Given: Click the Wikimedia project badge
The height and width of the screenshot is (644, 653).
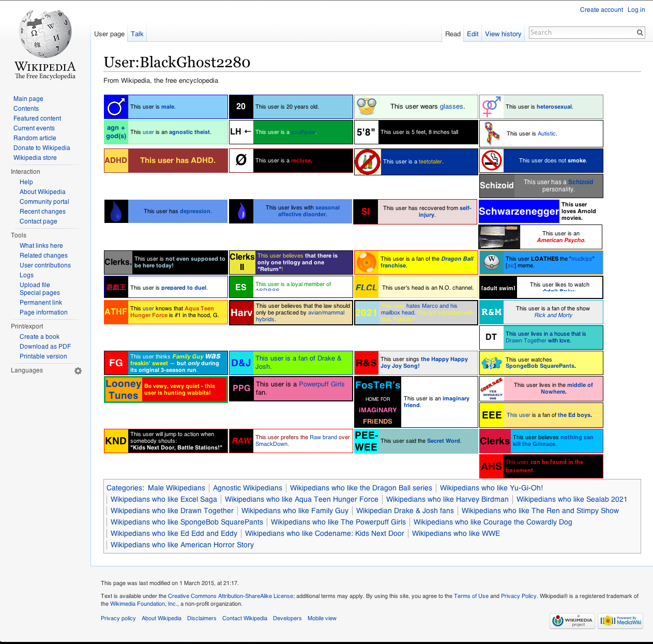Looking at the screenshot, I should (x=573, y=621).
